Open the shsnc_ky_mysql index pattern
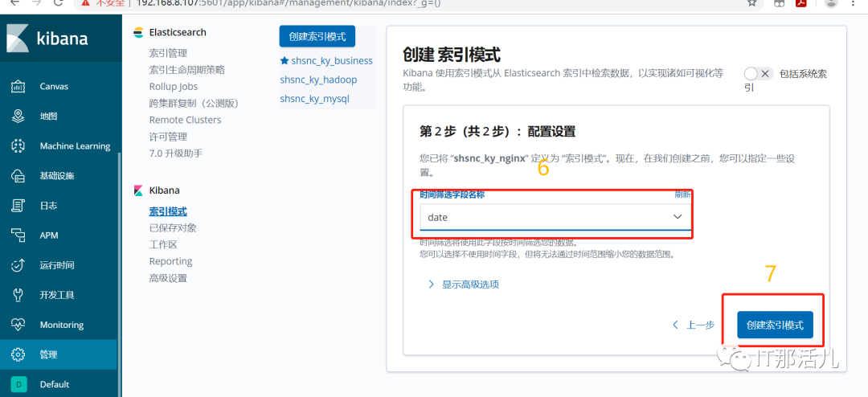The height and width of the screenshot is (397, 868). (x=314, y=99)
